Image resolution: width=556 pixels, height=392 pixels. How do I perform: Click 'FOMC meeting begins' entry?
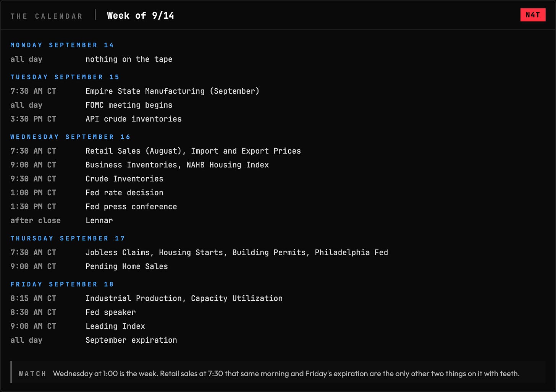coord(129,105)
